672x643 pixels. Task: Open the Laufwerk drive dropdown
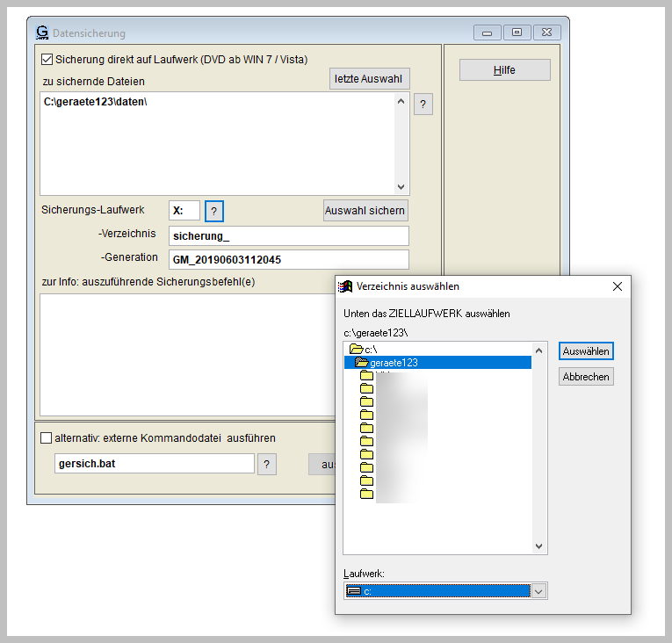click(x=538, y=591)
